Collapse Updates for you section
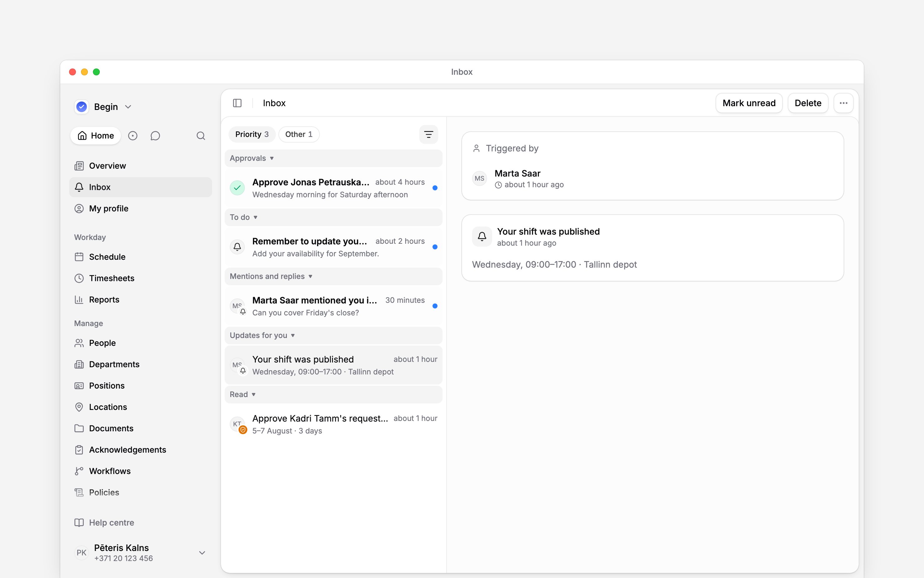Image resolution: width=924 pixels, height=578 pixels. pos(333,335)
